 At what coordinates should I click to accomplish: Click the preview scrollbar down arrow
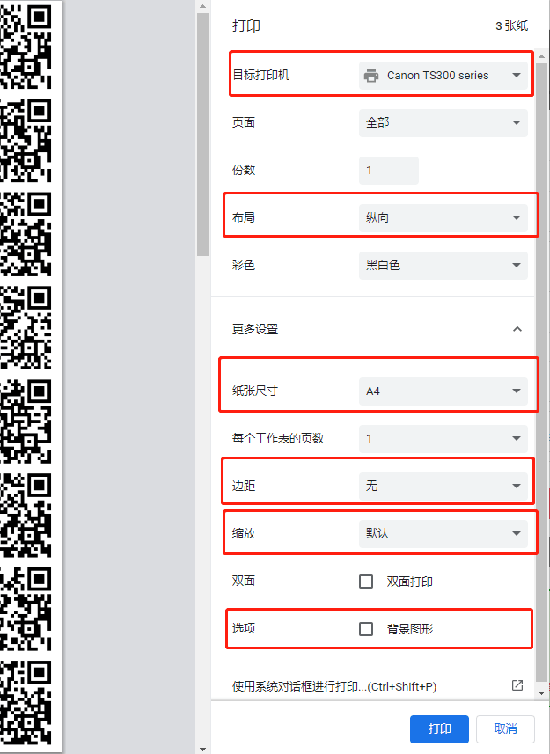pos(202,749)
